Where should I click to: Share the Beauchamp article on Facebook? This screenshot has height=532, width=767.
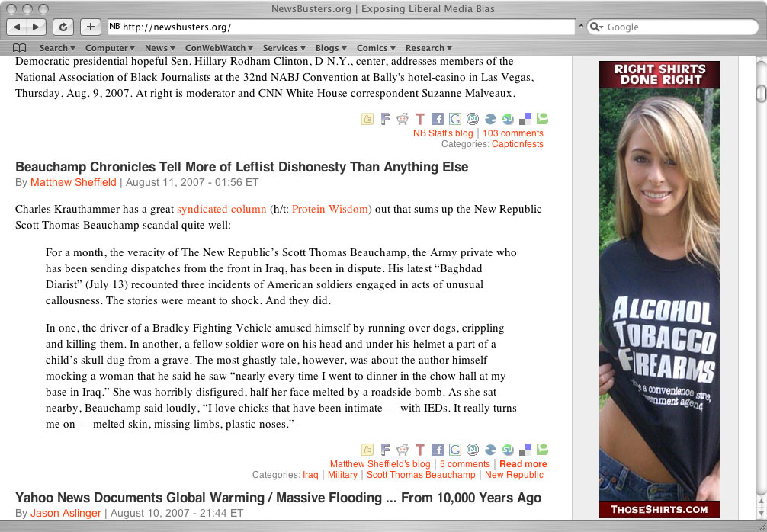click(438, 450)
